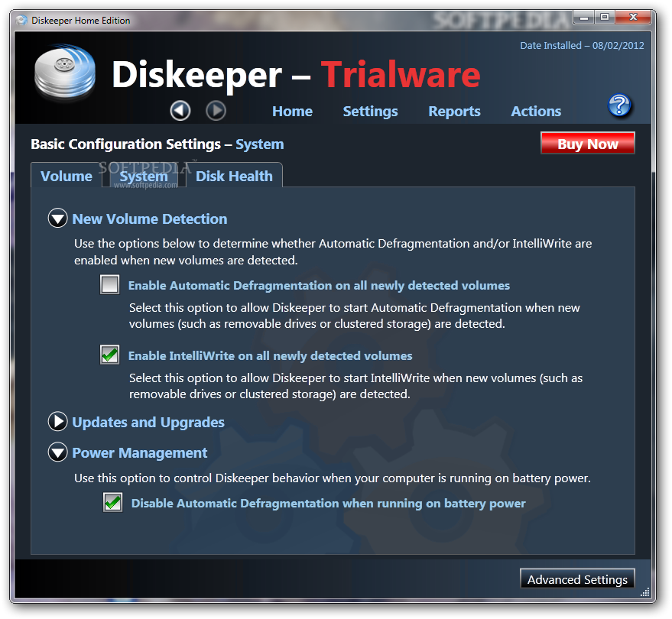The height and width of the screenshot is (619, 672).
Task: Collapse the New Volume Detection section arrow
Action: point(57,218)
